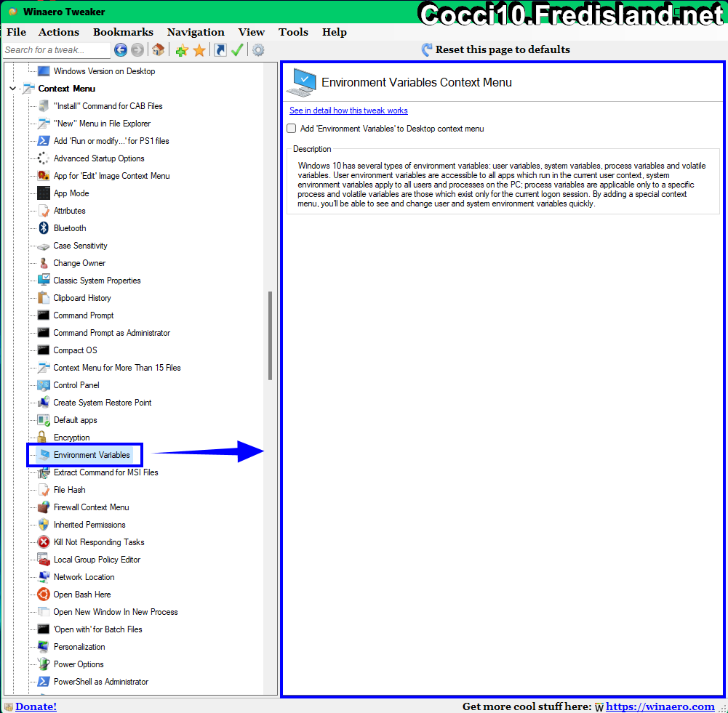Click the PowerShell as Administrator icon
This screenshot has height=713, width=728.
(44, 682)
